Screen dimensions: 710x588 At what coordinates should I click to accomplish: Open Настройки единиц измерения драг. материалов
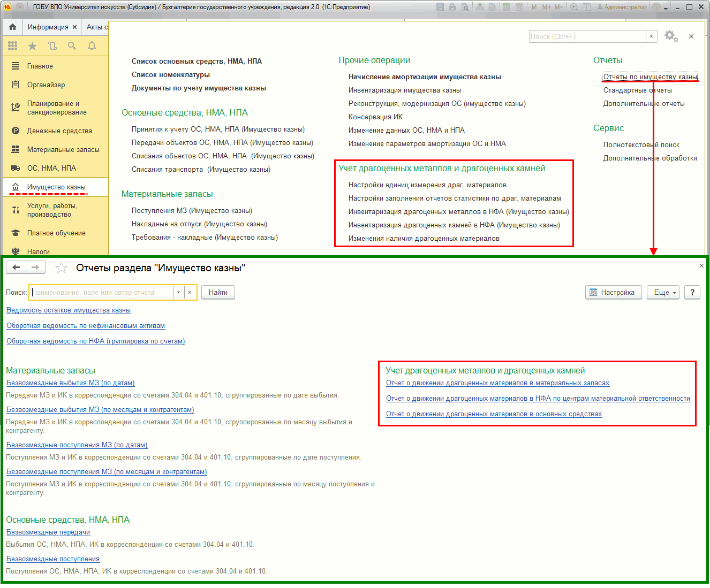[x=427, y=185]
